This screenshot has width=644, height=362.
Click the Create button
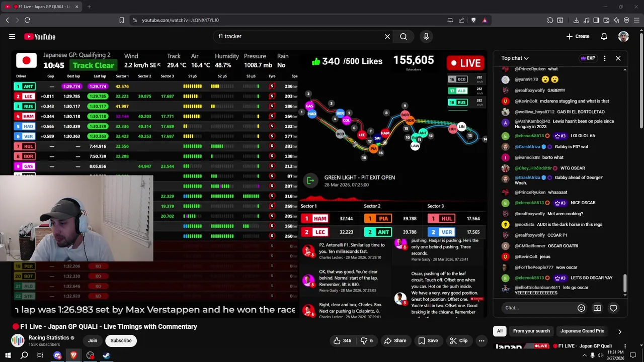pos(578,36)
